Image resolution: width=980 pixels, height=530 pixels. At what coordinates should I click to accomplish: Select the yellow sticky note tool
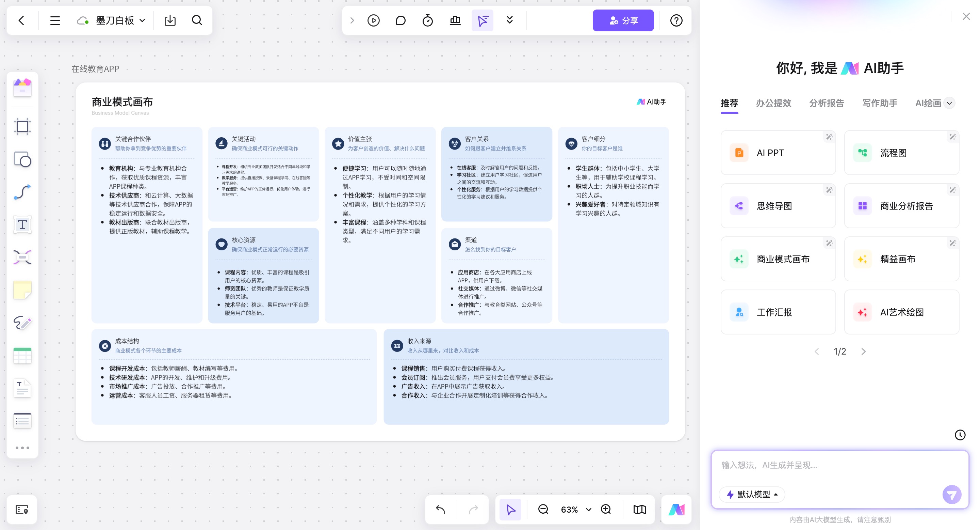22,290
